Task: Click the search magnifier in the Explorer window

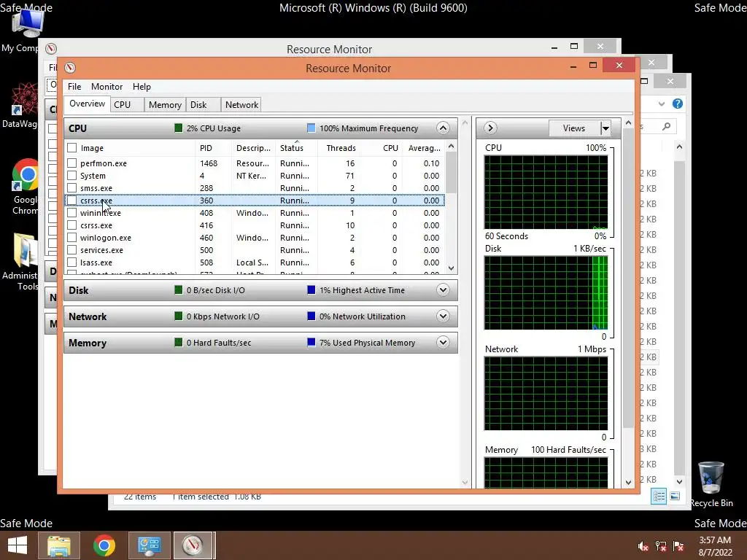Action: coord(666,126)
